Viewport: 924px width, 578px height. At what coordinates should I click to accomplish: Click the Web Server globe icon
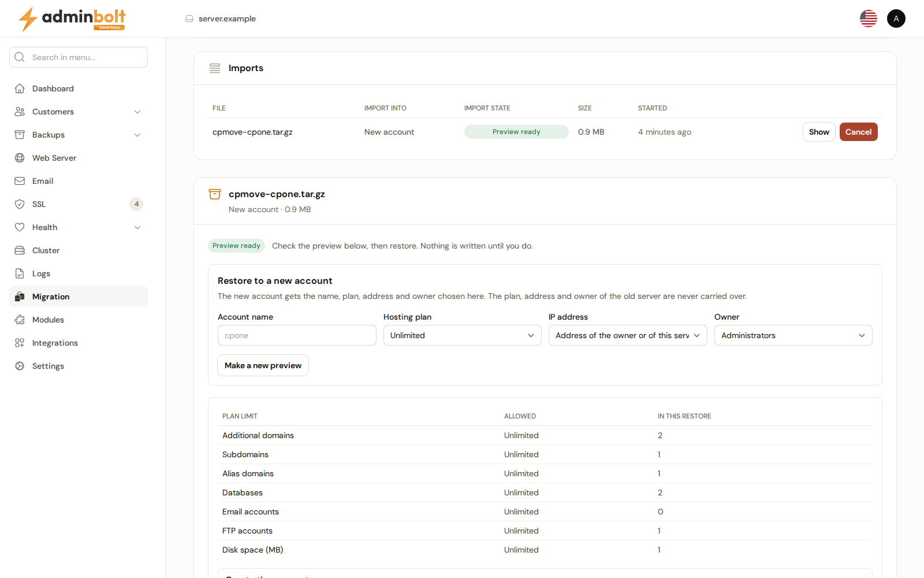[20, 158]
